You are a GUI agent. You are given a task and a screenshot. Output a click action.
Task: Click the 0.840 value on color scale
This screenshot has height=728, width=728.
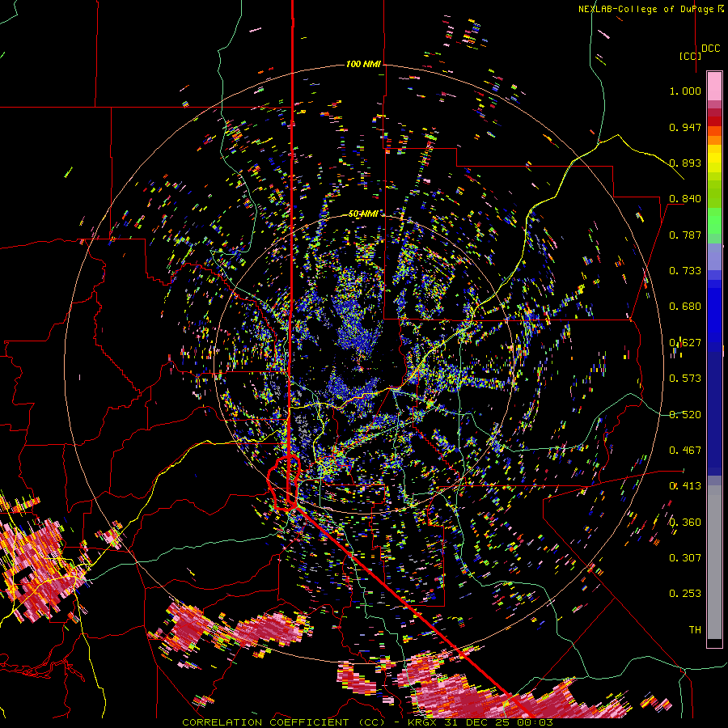685,199
